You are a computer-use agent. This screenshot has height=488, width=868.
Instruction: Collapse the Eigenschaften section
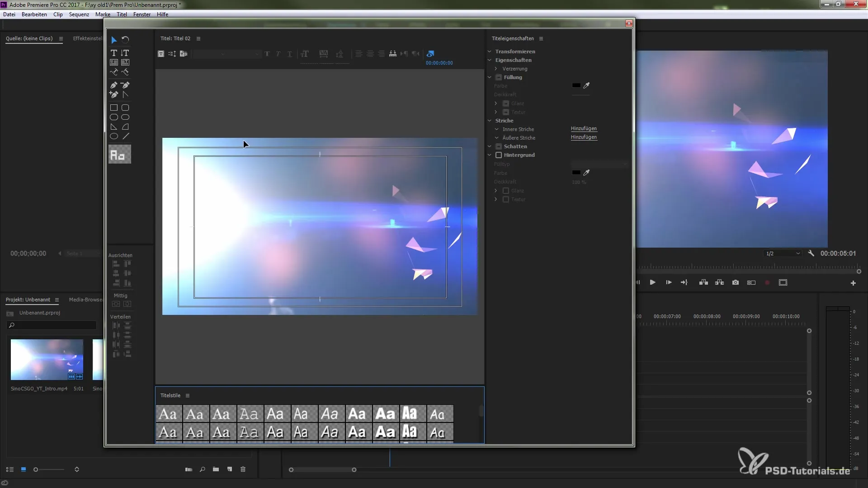(489, 60)
